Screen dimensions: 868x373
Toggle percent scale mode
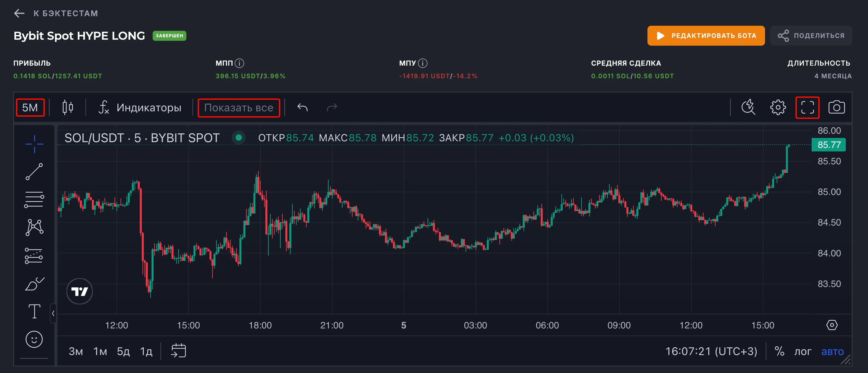coord(779,351)
